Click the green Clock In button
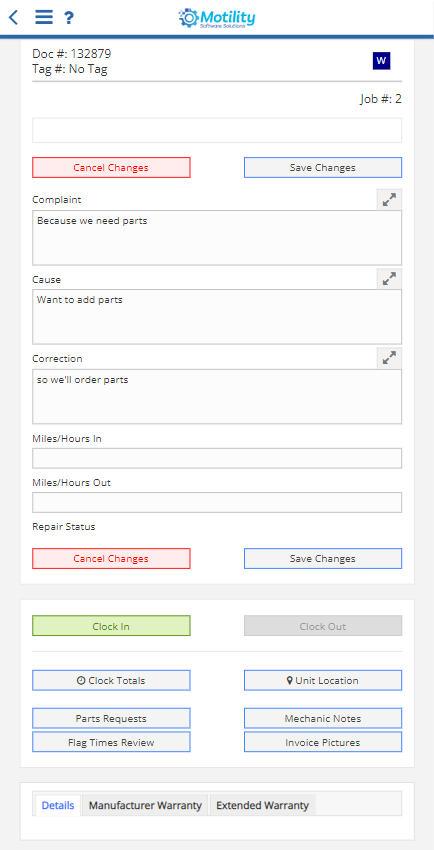 pos(111,626)
